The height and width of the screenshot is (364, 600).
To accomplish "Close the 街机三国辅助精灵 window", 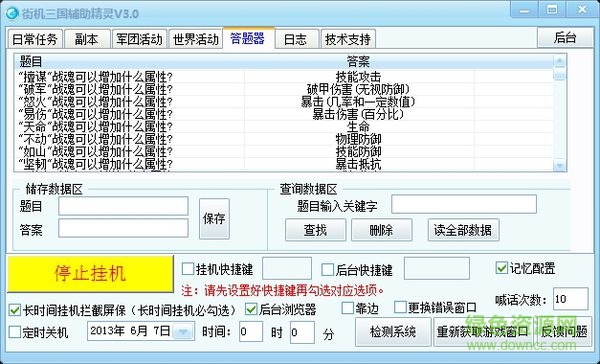I will click(582, 10).
